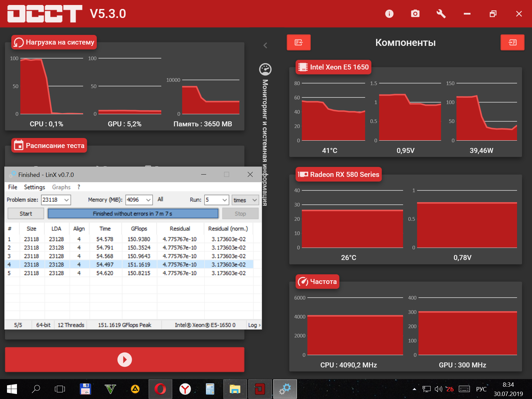The height and width of the screenshot is (399, 532).
Task: Click the Intel Xeon E5 1650 header
Action: click(333, 67)
